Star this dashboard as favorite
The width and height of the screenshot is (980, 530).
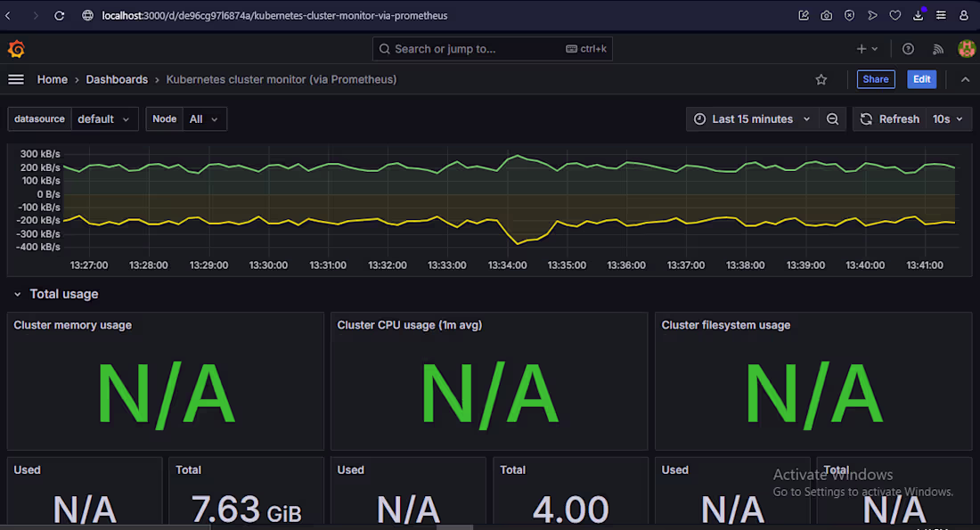[821, 79]
